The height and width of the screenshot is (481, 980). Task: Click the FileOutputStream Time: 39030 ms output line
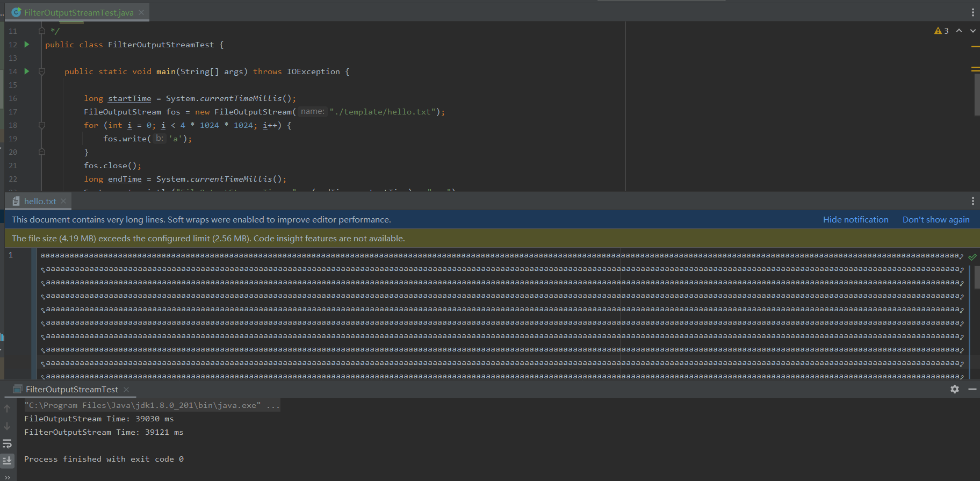point(99,419)
